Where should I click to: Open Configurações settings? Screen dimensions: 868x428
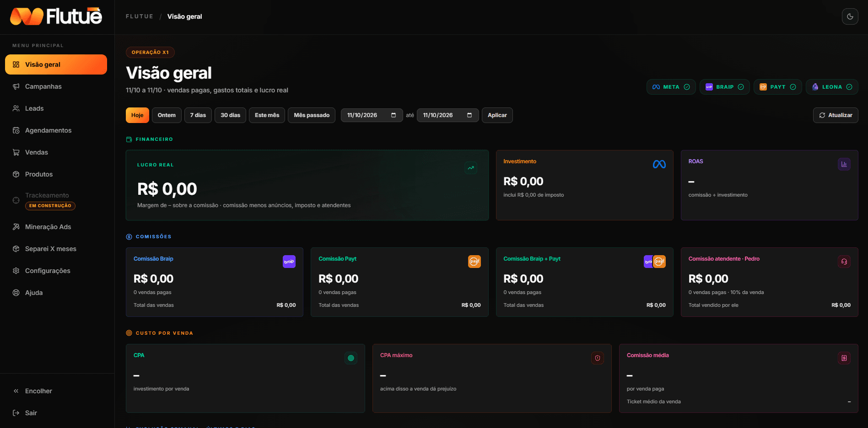point(56,271)
